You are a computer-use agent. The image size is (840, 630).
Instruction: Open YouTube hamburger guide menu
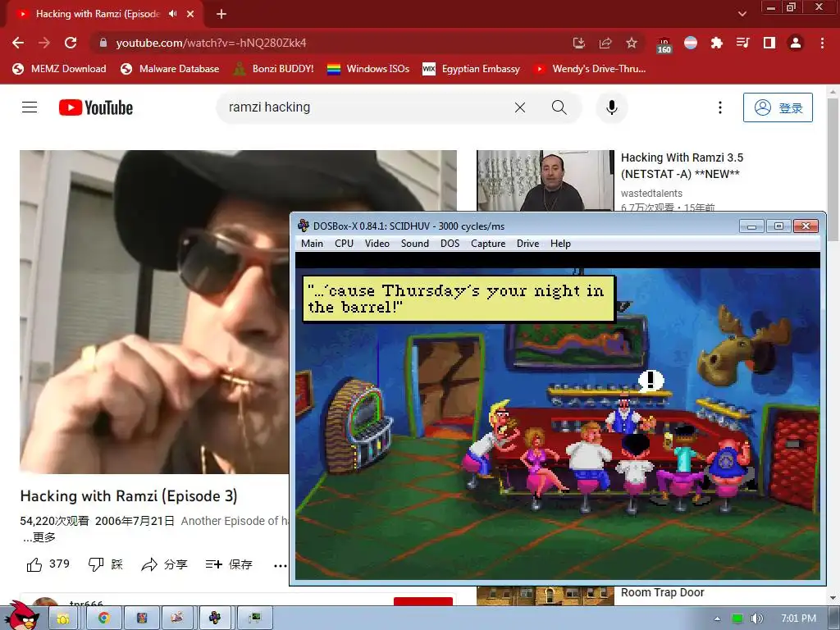click(x=30, y=107)
